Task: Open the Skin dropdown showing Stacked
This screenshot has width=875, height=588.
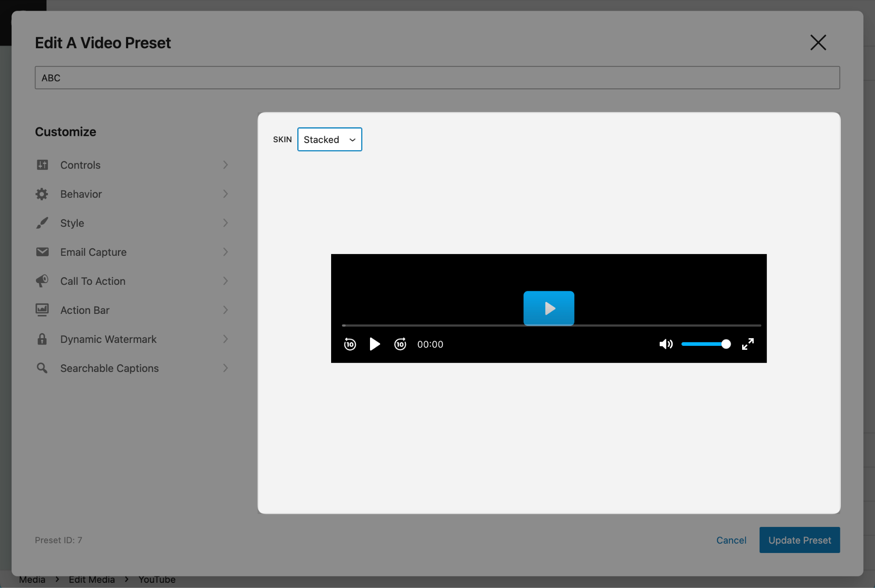Action: (329, 139)
